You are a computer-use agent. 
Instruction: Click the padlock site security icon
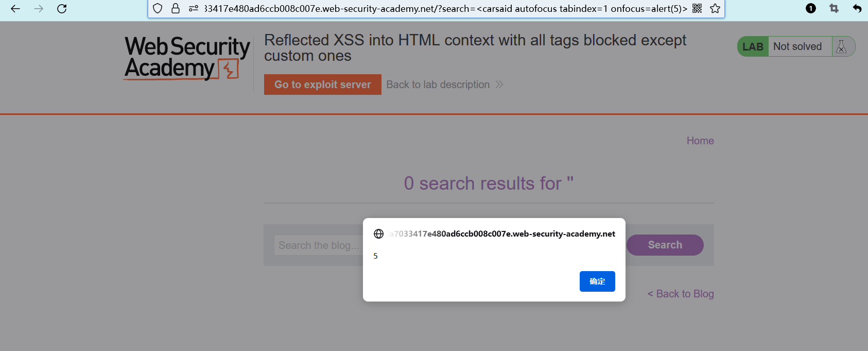[176, 8]
